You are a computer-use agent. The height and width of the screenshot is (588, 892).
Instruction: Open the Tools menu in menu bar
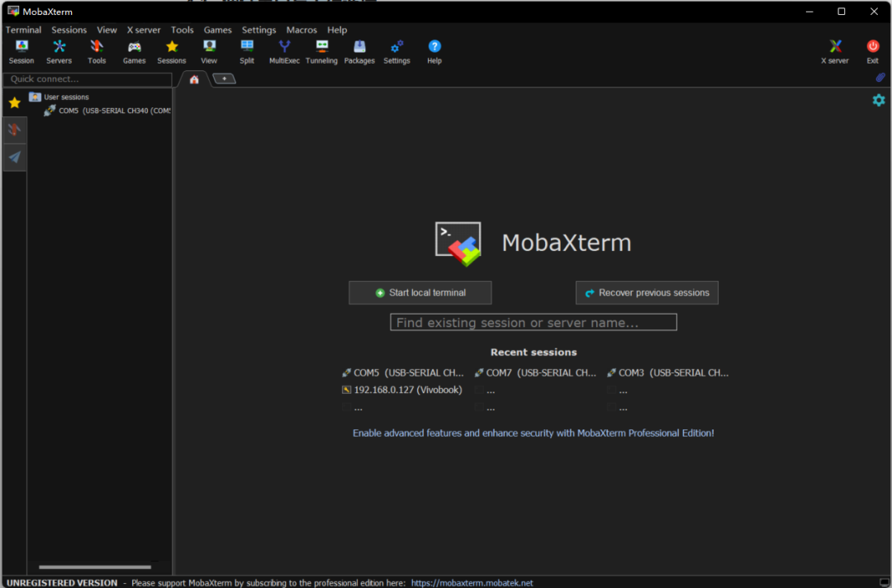coord(182,30)
